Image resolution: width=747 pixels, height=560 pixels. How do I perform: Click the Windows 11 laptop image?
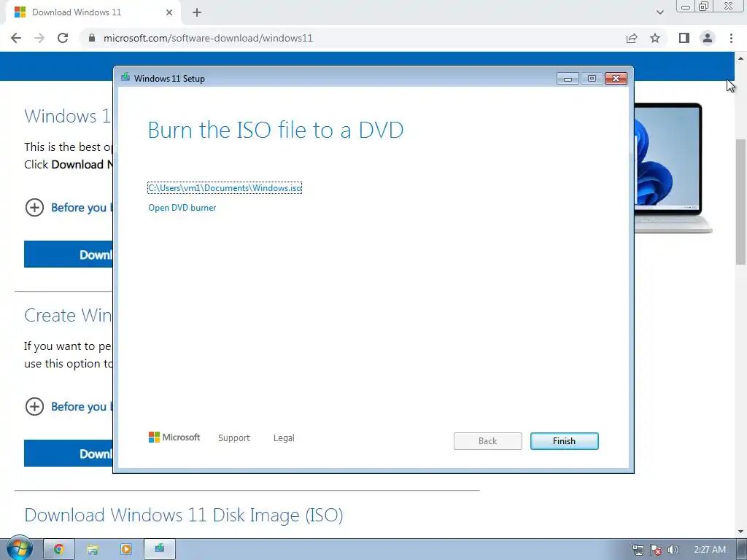(673, 168)
